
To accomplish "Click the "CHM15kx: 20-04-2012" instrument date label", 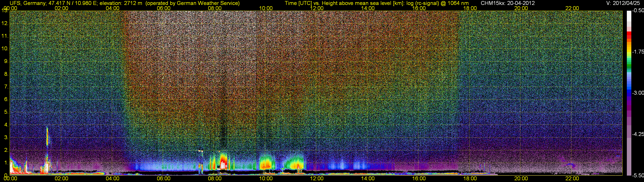I will (x=508, y=3).
